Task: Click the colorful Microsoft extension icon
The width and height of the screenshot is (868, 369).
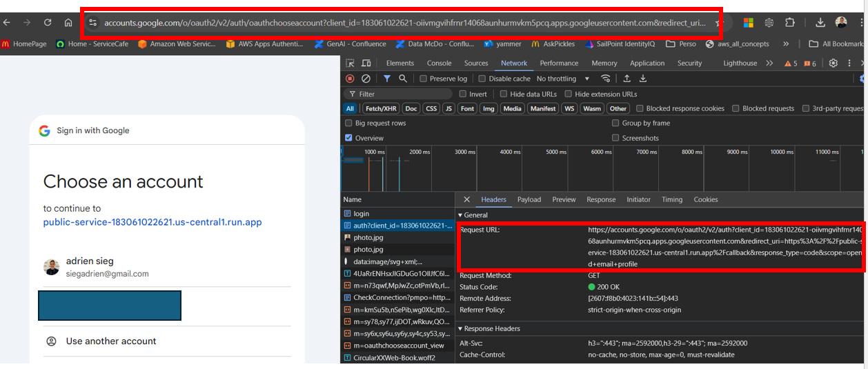Action: point(748,23)
